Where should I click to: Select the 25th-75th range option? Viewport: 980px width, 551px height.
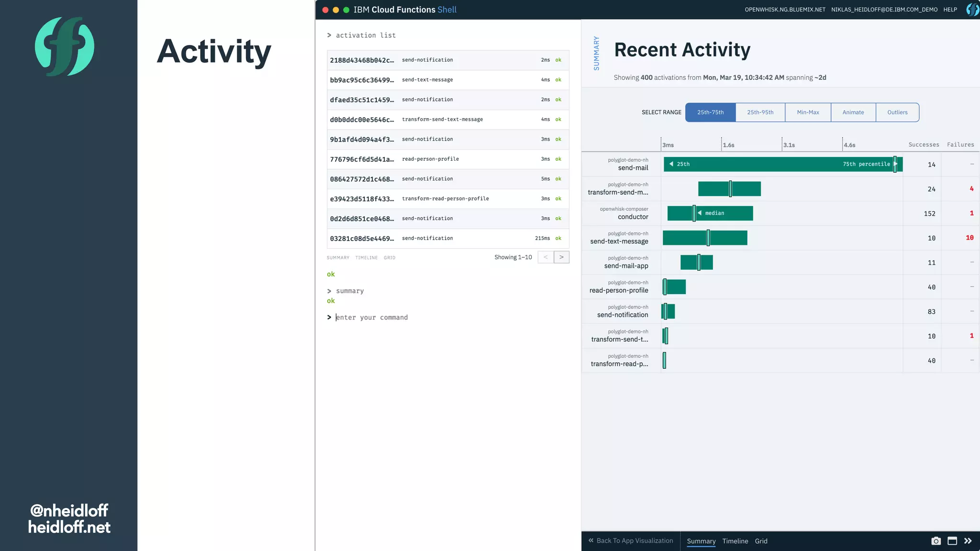pyautogui.click(x=710, y=112)
